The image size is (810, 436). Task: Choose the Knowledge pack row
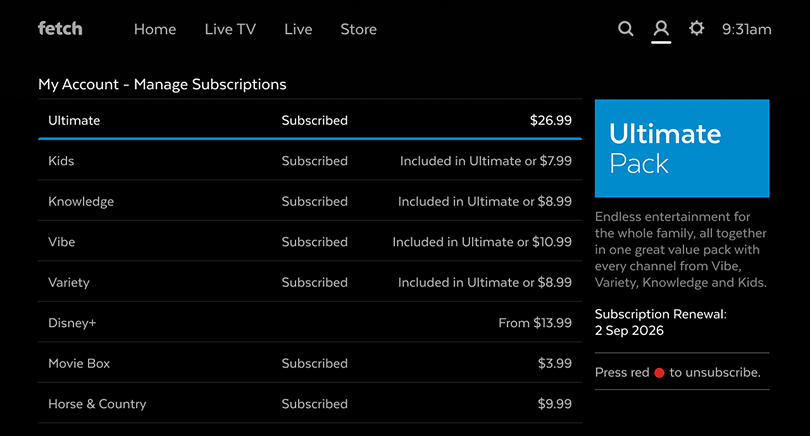click(310, 201)
